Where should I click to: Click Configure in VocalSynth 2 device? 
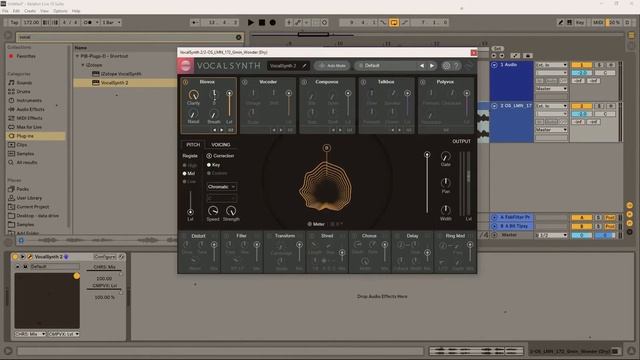pos(105,257)
